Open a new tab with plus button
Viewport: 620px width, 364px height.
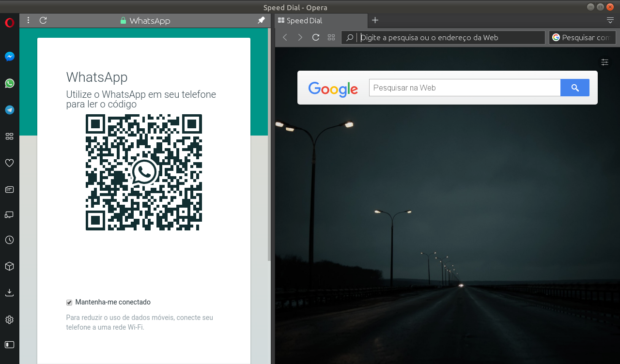pyautogui.click(x=375, y=20)
